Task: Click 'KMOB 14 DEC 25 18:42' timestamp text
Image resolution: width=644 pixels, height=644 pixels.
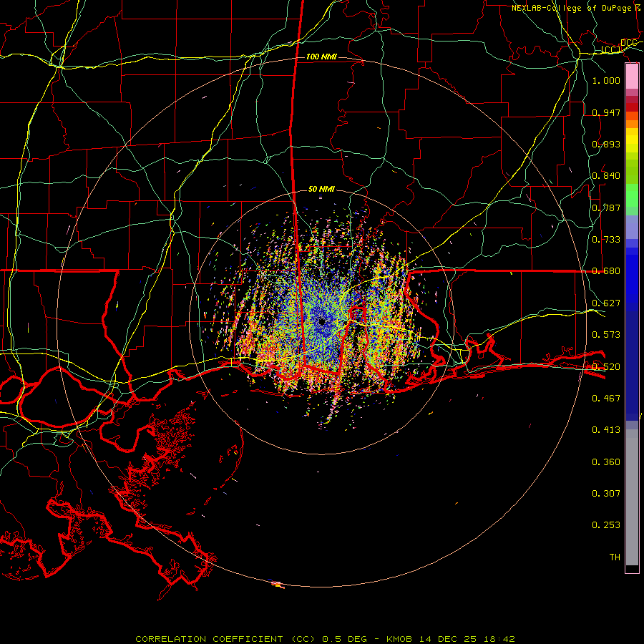Action: pyautogui.click(x=451, y=639)
